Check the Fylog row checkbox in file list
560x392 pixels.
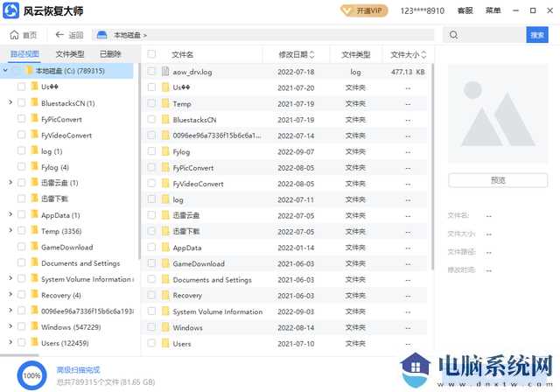(x=151, y=151)
